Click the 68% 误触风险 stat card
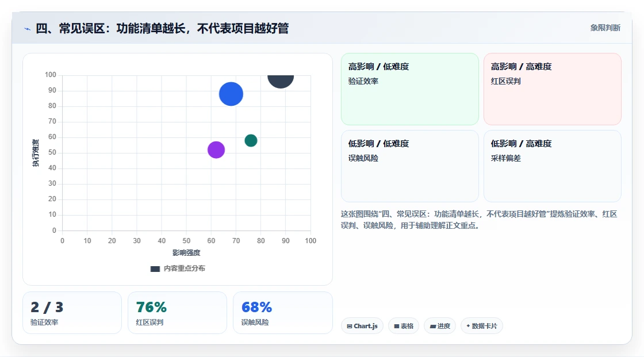This screenshot has height=357, width=644. 282,313
